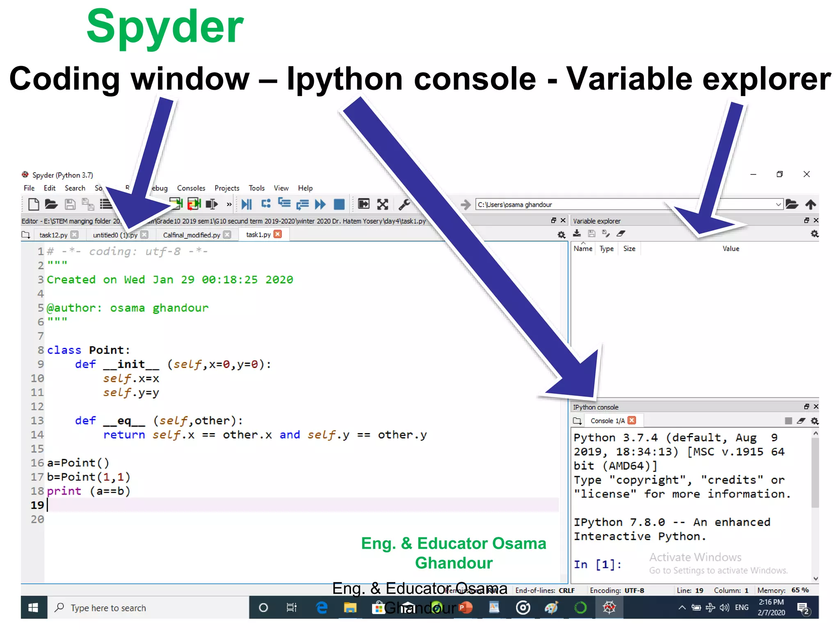Switch to task12.py tab
The width and height of the screenshot is (840, 630).
coord(53,235)
